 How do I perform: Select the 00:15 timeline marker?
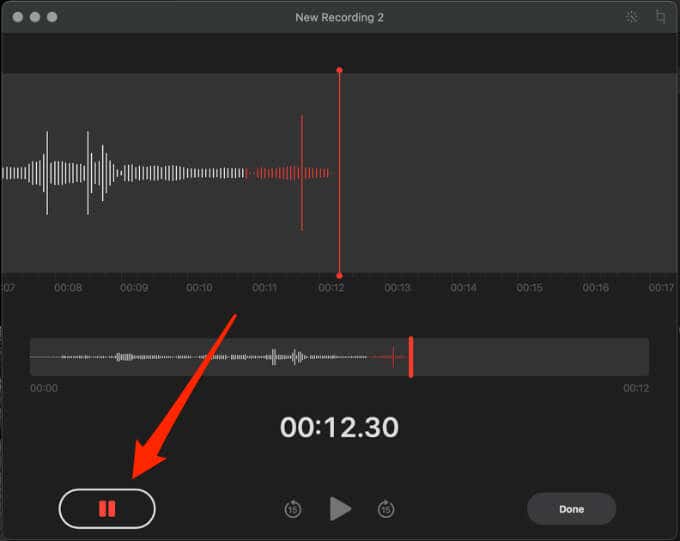530,288
